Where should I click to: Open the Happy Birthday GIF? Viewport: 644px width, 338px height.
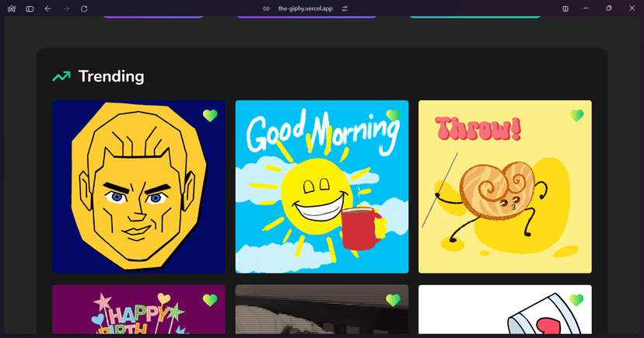tap(138, 310)
